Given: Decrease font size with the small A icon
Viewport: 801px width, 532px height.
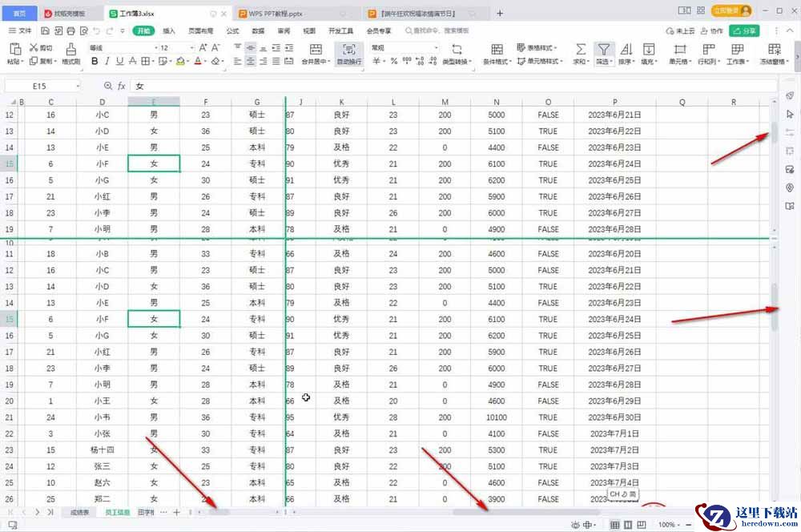Looking at the screenshot, I should tap(216, 47).
